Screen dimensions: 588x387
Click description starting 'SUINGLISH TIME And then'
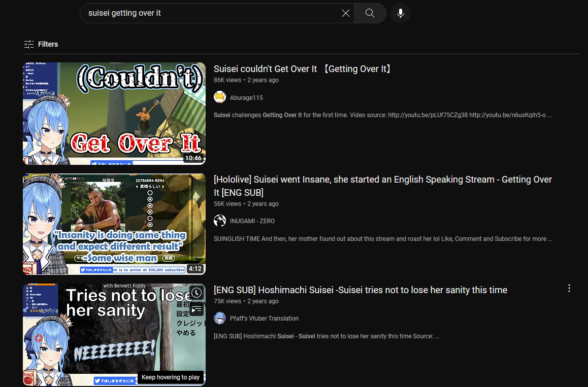(383, 239)
